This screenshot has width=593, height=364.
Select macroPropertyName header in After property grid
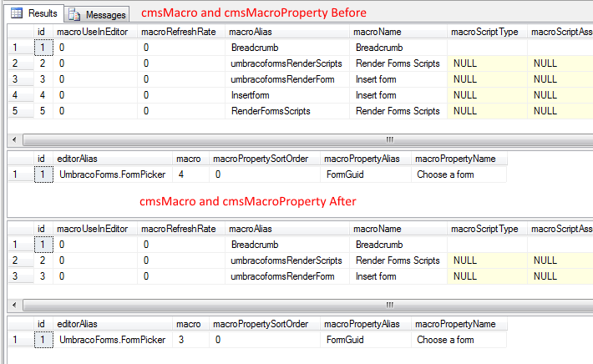(x=459, y=324)
